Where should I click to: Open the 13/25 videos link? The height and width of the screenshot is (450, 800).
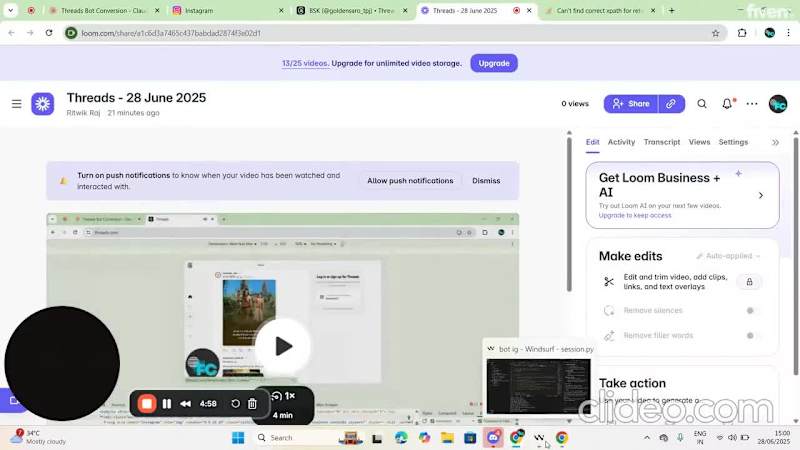point(305,63)
